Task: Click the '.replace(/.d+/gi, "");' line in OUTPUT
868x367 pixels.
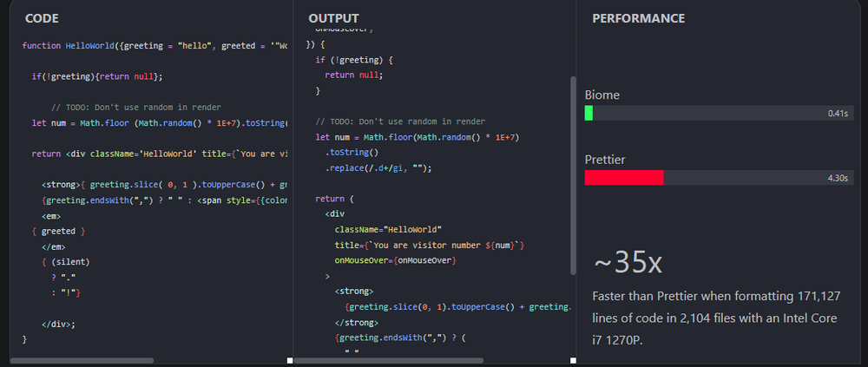Action: coord(378,167)
